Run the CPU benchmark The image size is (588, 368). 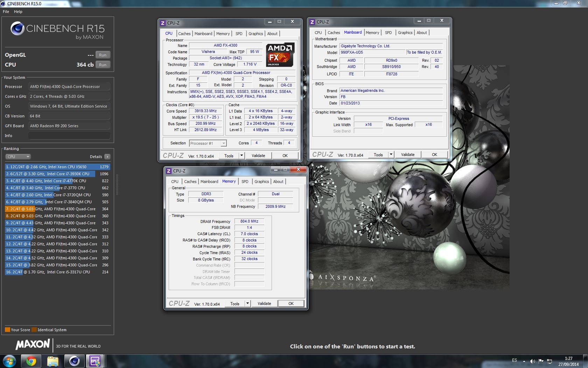103,65
